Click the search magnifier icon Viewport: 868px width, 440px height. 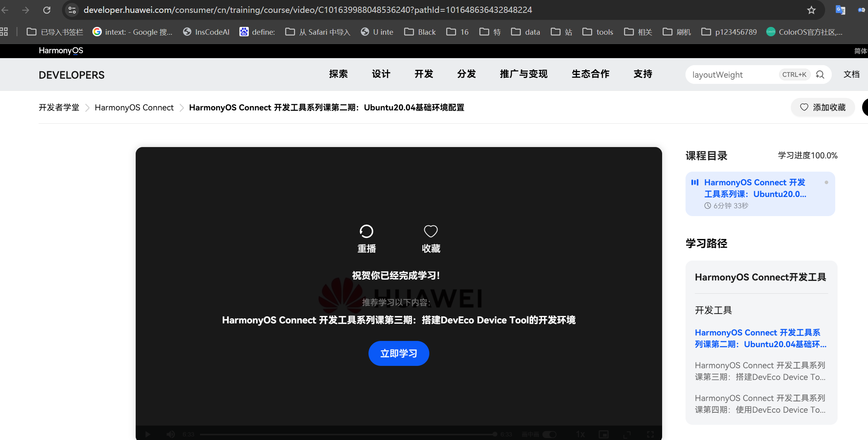tap(820, 75)
